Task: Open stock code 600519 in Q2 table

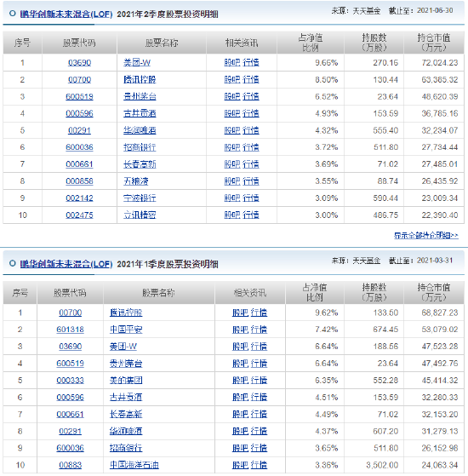Action: pos(79,96)
